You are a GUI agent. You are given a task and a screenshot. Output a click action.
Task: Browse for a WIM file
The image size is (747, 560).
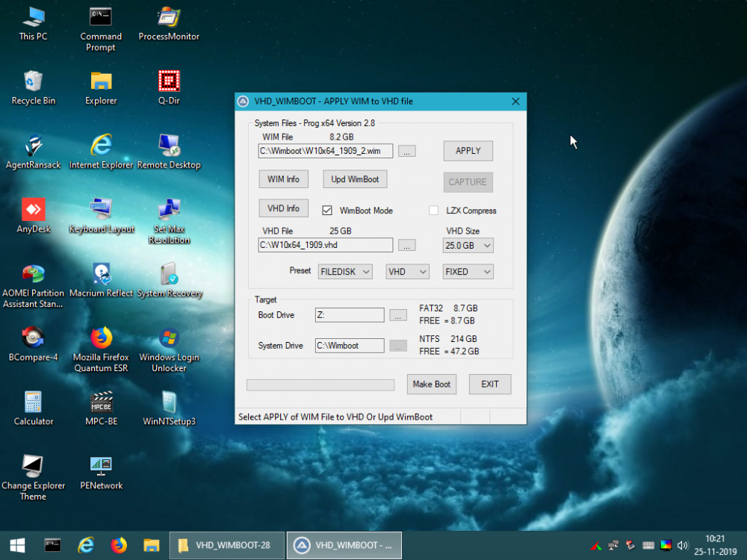coord(406,150)
